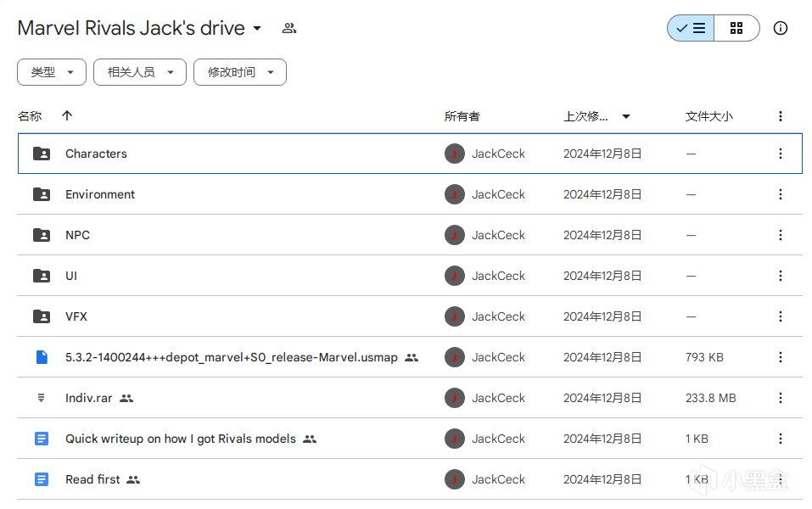Open more actions for Indiv.rar row
Image resolution: width=812 pixels, height=509 pixels.
tap(780, 398)
